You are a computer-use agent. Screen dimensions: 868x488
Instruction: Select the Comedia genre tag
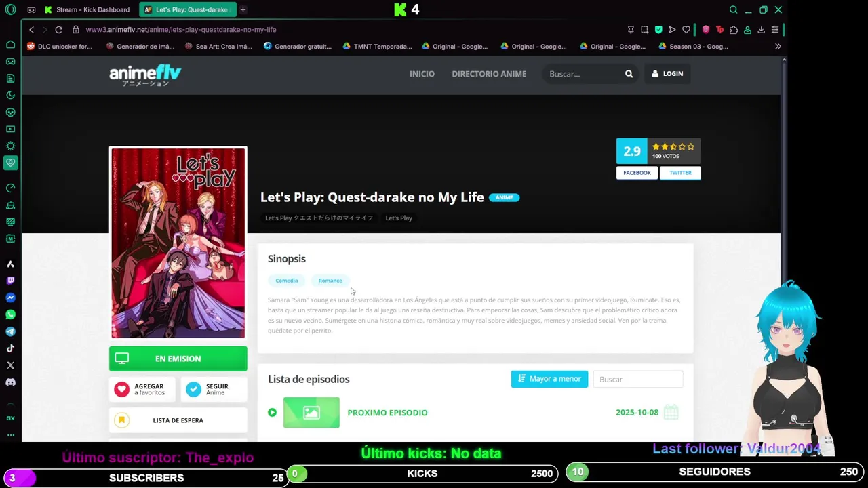coord(286,281)
